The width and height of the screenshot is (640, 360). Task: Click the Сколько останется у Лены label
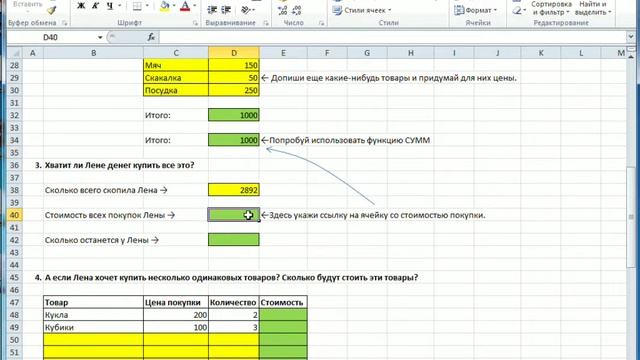[x=102, y=240]
